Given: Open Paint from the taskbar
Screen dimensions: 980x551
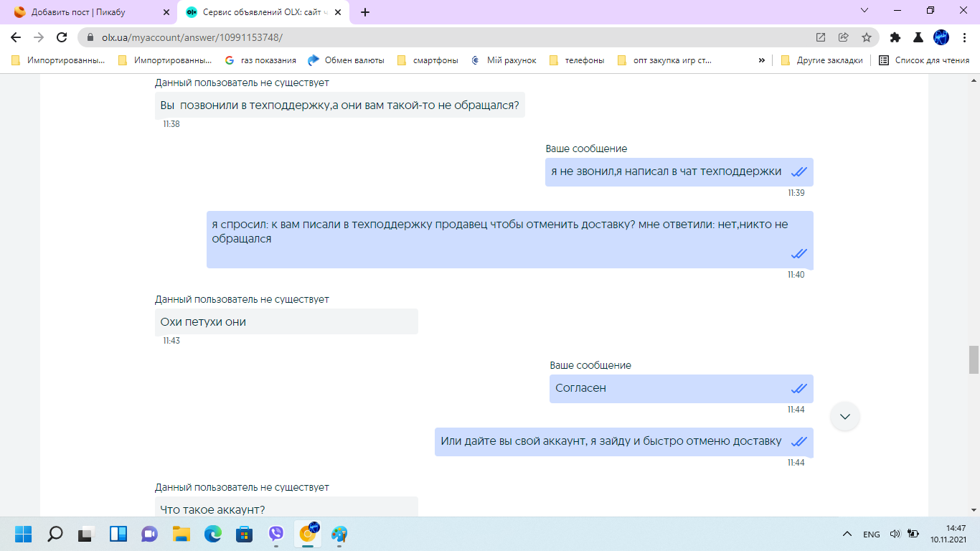Looking at the screenshot, I should (339, 534).
